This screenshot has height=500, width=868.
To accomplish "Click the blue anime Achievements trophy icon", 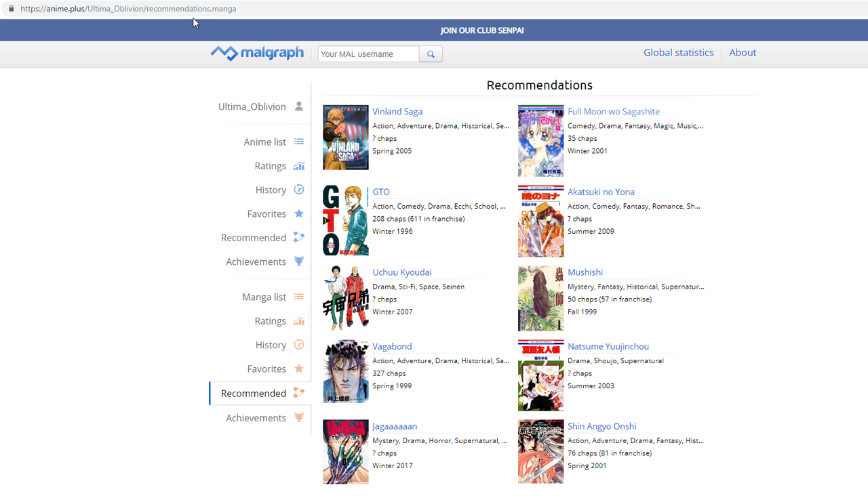I will click(299, 262).
